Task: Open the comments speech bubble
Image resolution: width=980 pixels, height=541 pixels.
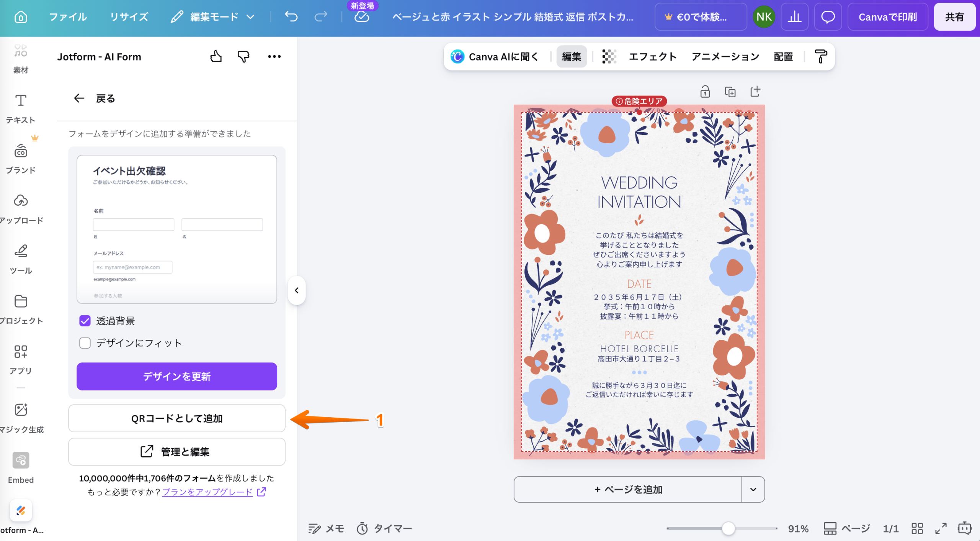Action: pyautogui.click(x=828, y=17)
